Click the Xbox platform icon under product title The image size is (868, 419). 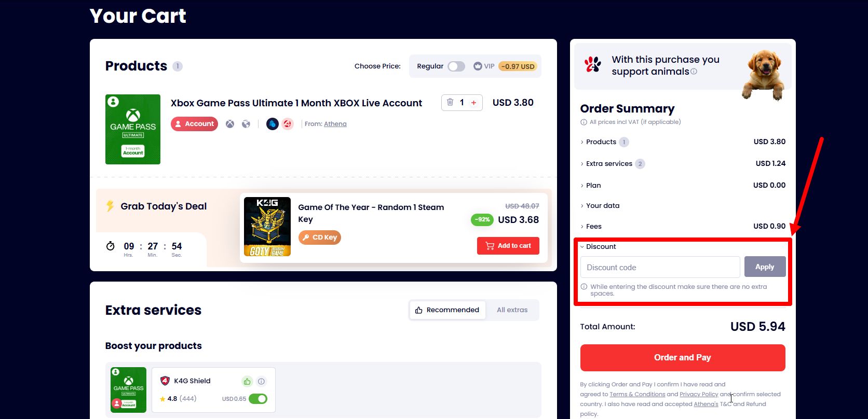[x=229, y=124]
